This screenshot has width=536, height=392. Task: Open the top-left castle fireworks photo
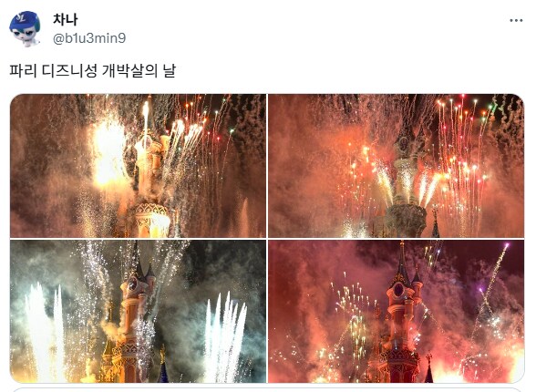[139, 166]
